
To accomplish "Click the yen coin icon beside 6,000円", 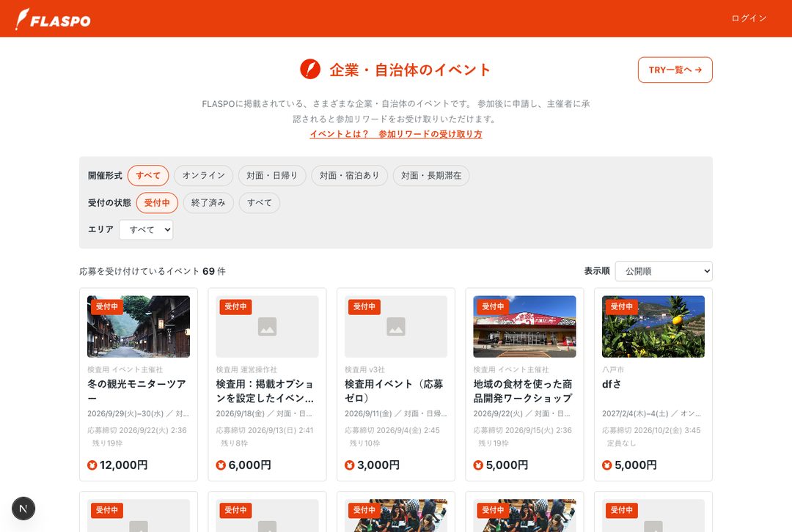I will click(221, 465).
